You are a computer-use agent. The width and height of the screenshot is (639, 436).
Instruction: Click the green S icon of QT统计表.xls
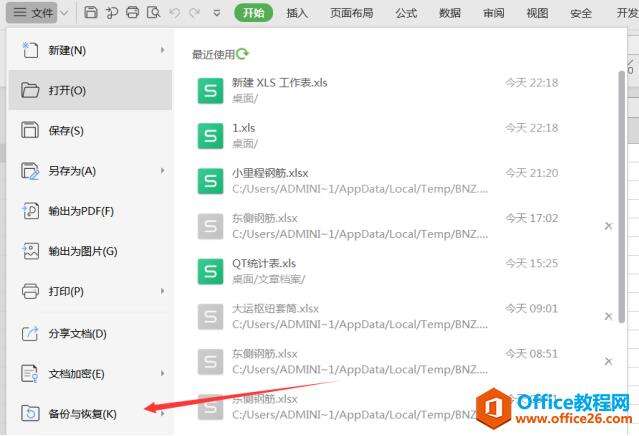point(210,271)
